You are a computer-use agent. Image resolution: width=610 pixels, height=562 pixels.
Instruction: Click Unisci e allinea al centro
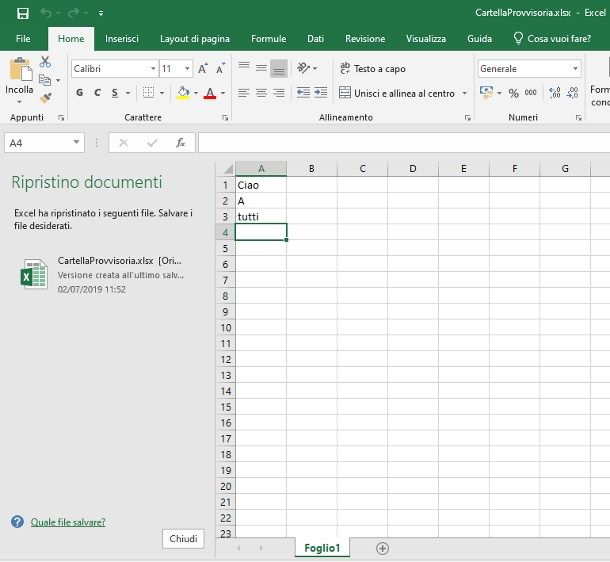pos(397,93)
